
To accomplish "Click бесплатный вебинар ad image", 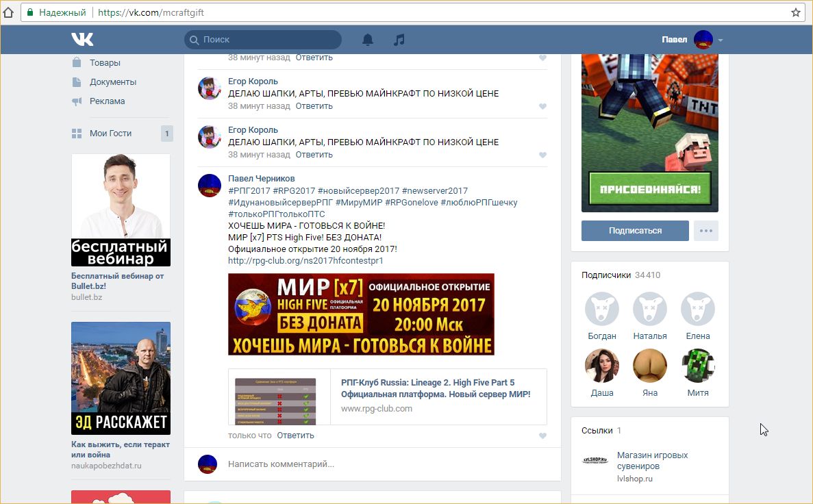I will click(x=121, y=210).
